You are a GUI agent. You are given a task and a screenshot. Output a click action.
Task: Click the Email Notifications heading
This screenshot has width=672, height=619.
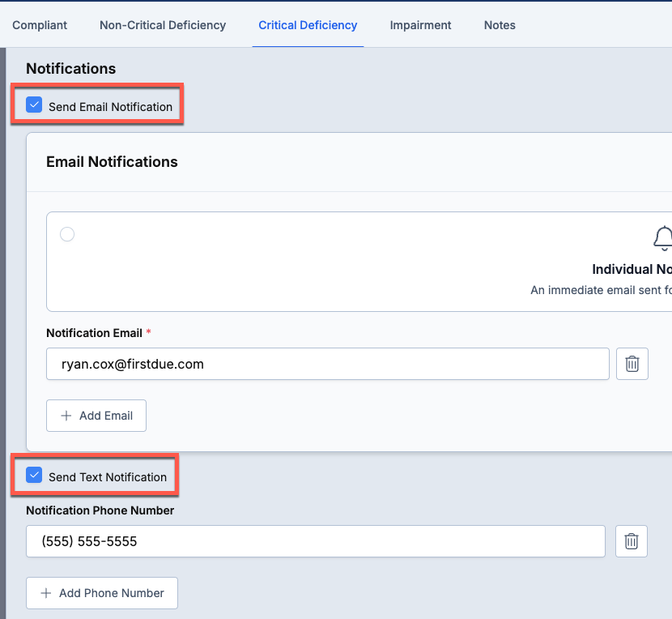tap(112, 162)
